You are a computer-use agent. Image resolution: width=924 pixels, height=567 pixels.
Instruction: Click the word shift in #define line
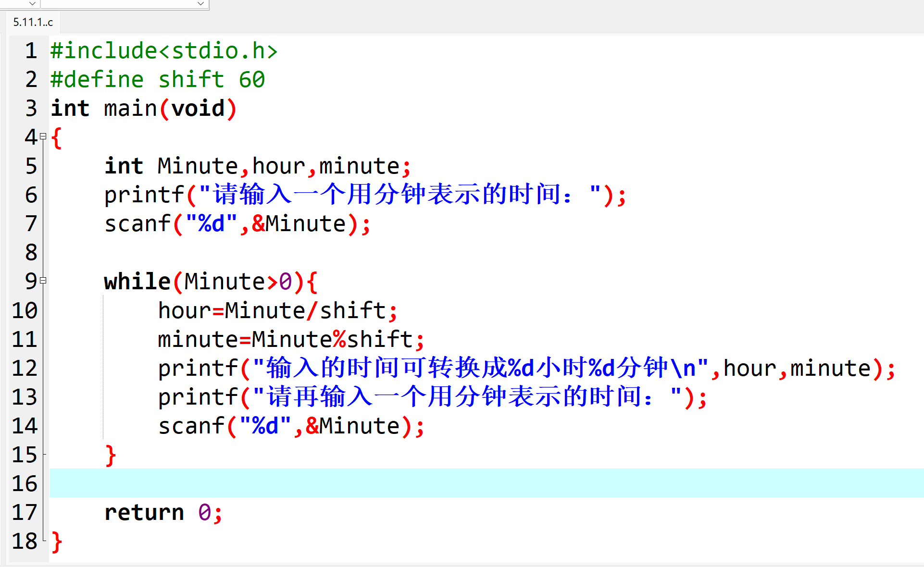click(x=191, y=80)
